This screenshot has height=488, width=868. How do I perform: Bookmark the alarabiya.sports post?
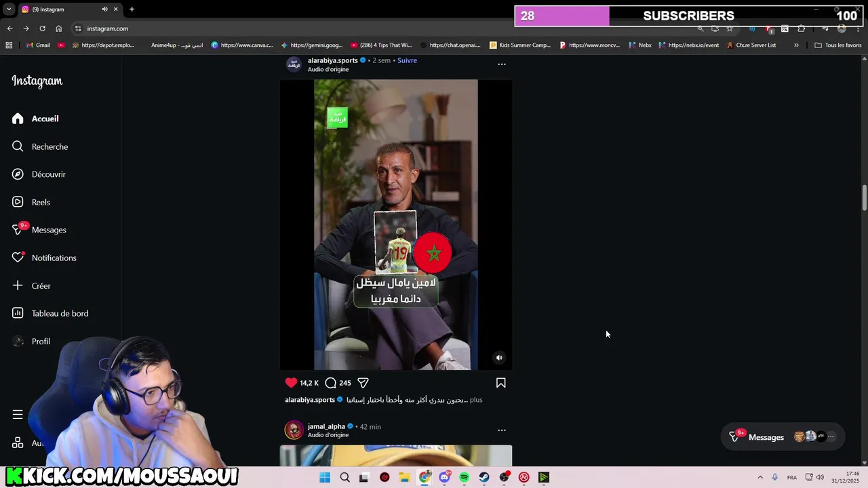pyautogui.click(x=500, y=383)
